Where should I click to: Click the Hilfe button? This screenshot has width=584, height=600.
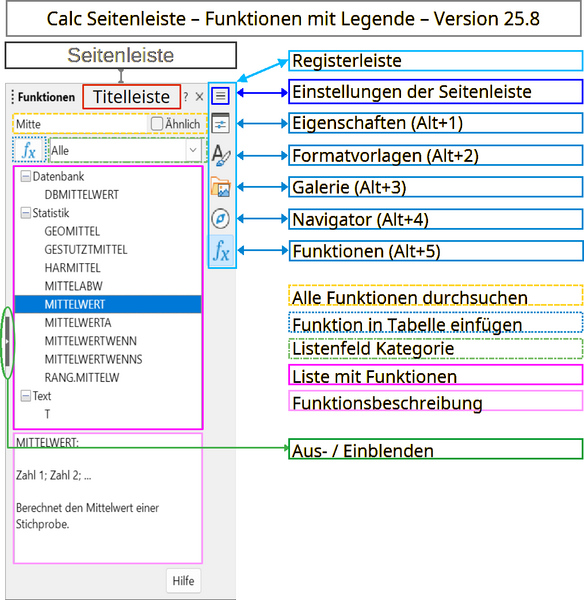click(183, 580)
